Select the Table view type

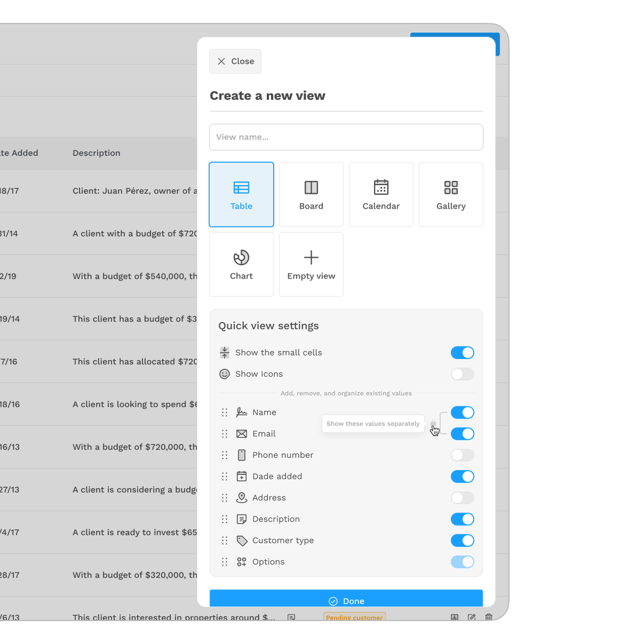point(241,194)
